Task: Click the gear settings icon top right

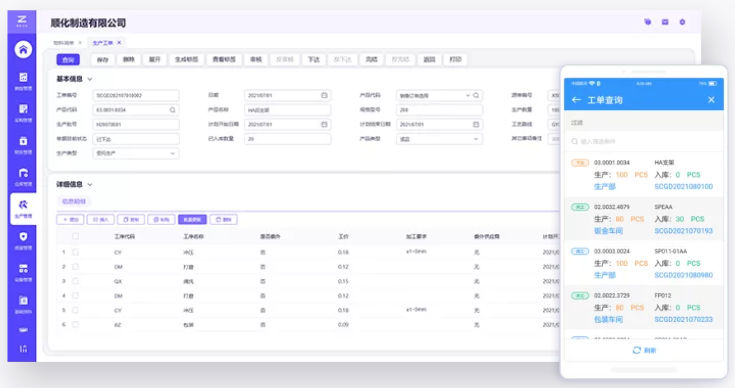Action: coord(682,22)
